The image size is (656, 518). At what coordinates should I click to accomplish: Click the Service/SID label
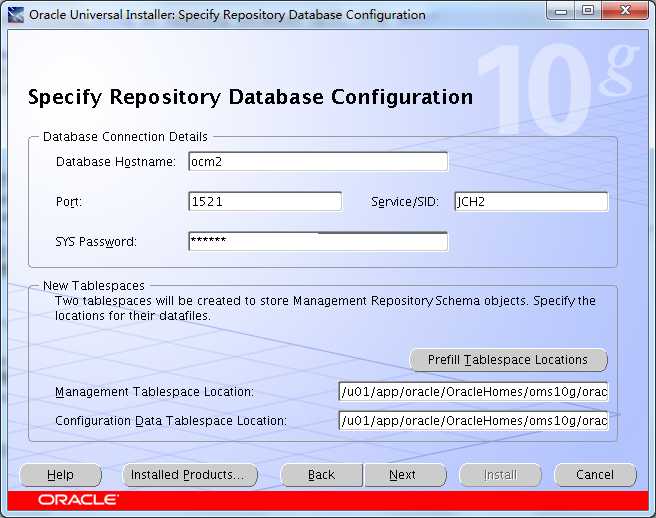(x=405, y=202)
